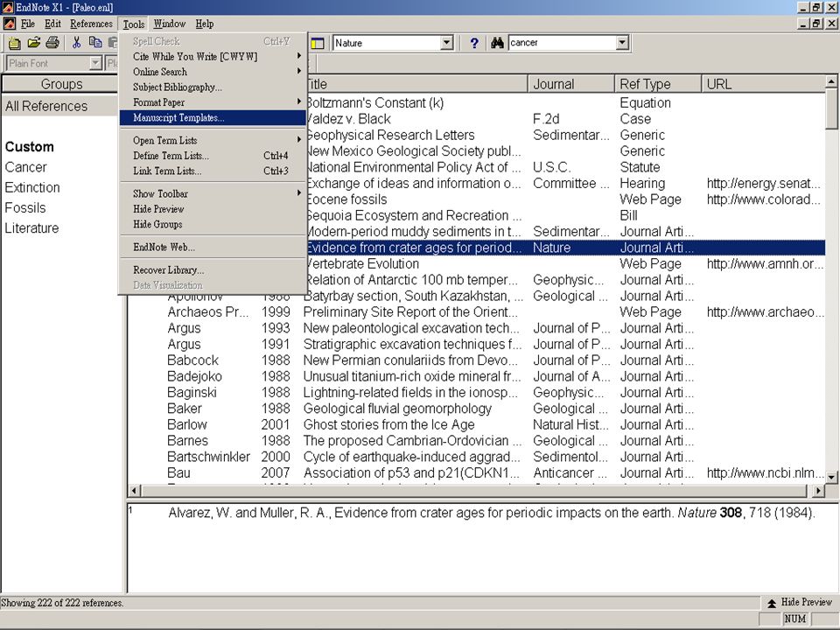Viewport: 840px width, 630px height.
Task: Select the Bau 2007 p53 association reference
Action: point(476,473)
